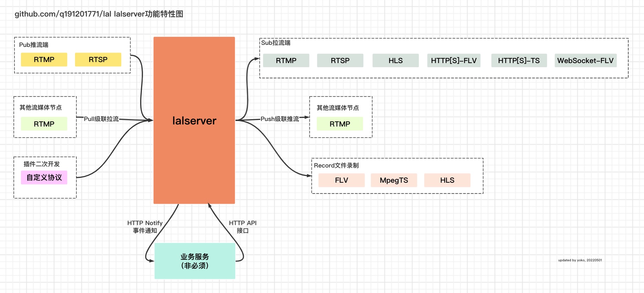Select green RTMP box beside Pull级联拉流
This screenshot has height=293, width=644.
[44, 124]
